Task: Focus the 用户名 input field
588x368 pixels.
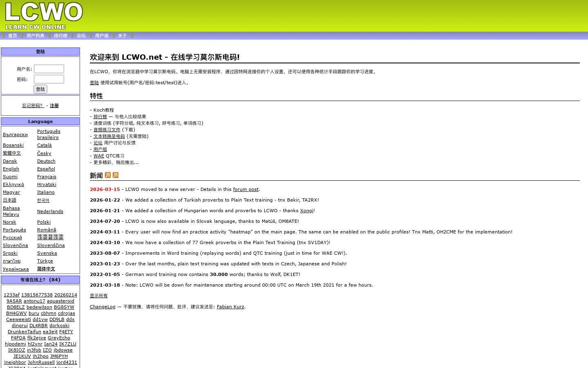Action: (x=49, y=69)
